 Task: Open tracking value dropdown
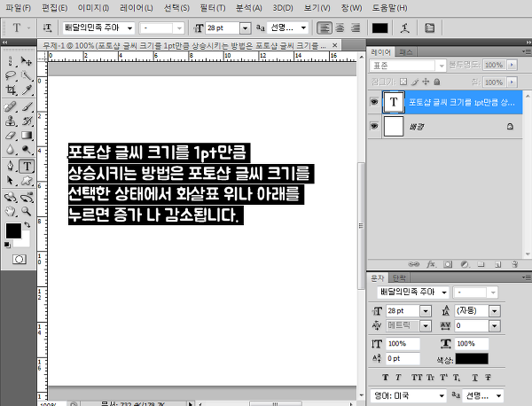pos(495,326)
